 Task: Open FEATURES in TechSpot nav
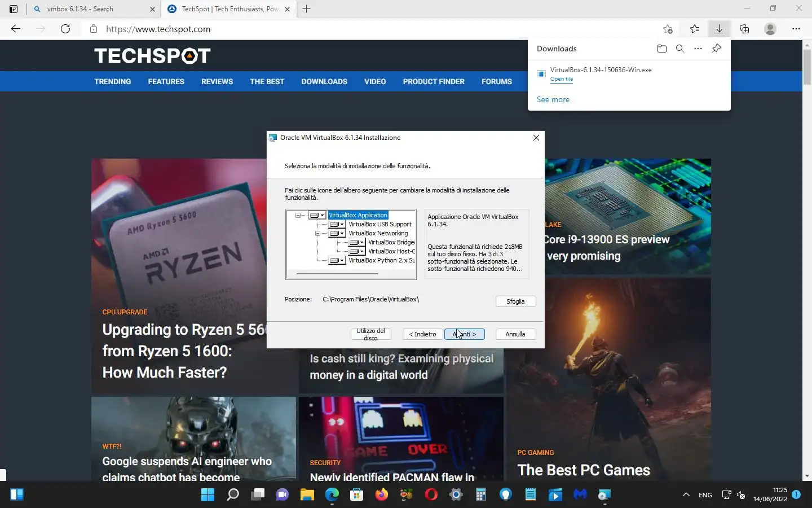[x=166, y=81]
